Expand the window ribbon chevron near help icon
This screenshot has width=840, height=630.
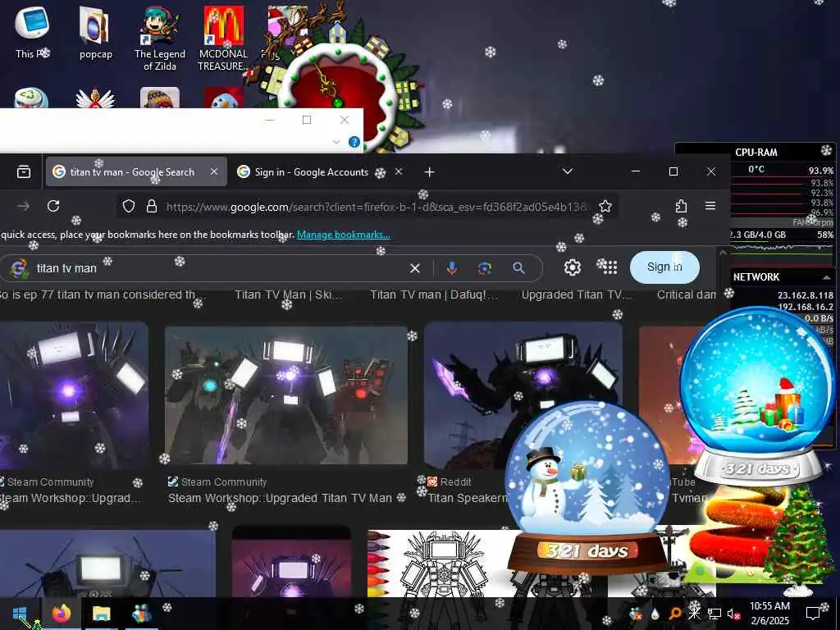(336, 142)
